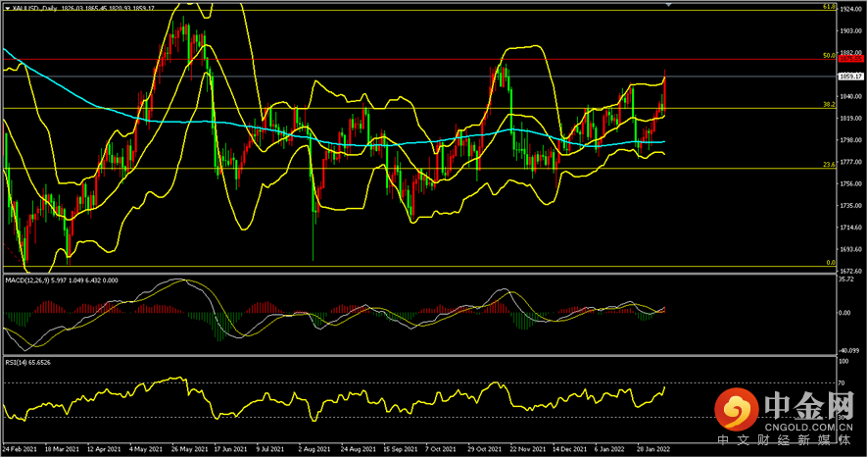Click the small triangle beside XAUUSD title
The image size is (868, 458).
point(6,6)
